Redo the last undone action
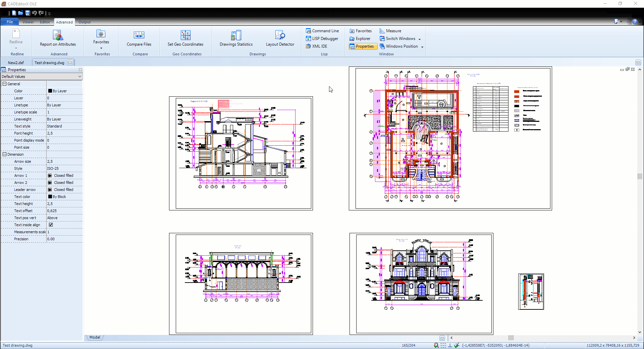The image size is (644, 349). pos(41,13)
